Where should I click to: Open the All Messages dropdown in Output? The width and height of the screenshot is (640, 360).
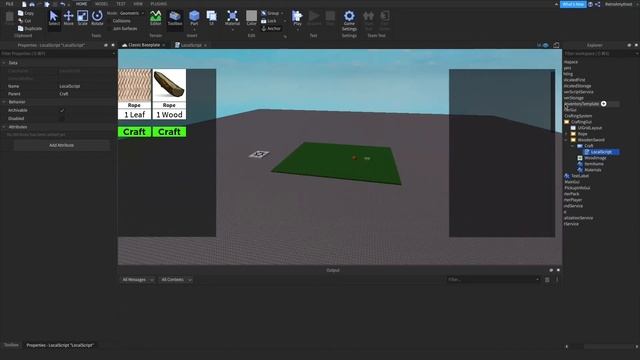click(x=138, y=280)
